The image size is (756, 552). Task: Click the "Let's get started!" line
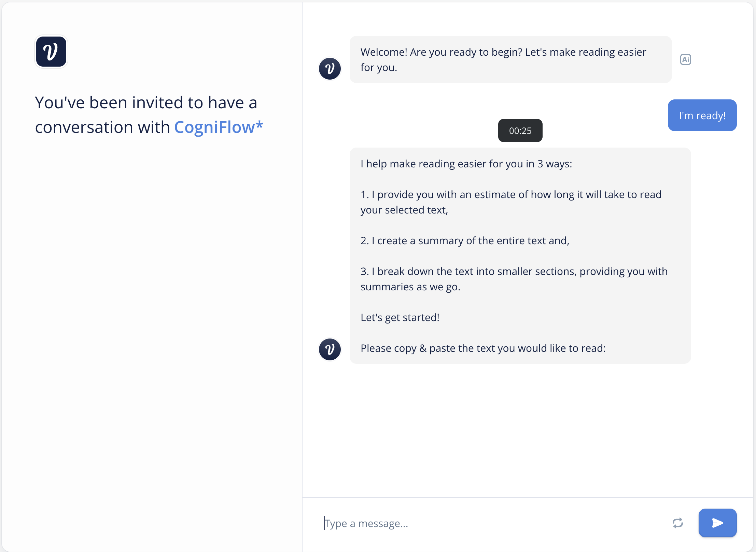(x=400, y=318)
